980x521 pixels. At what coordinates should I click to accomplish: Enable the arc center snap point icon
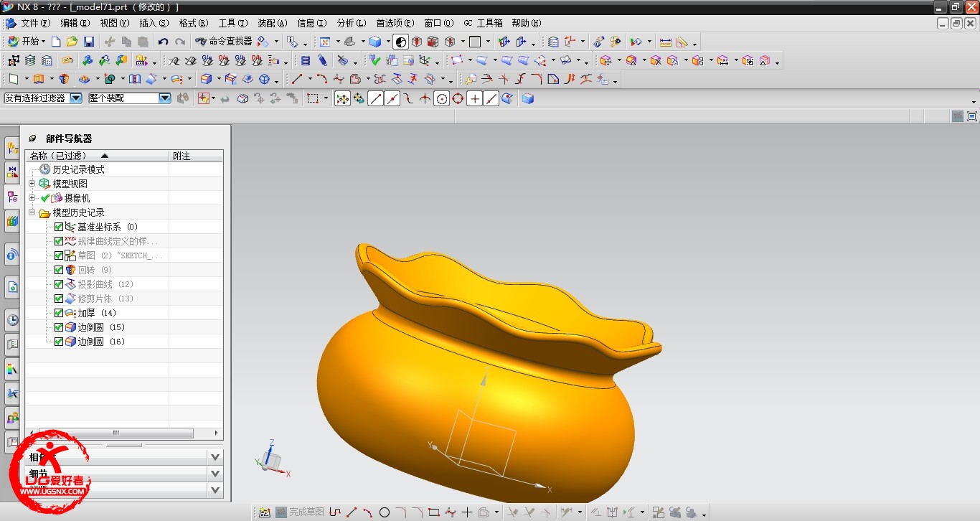click(442, 98)
